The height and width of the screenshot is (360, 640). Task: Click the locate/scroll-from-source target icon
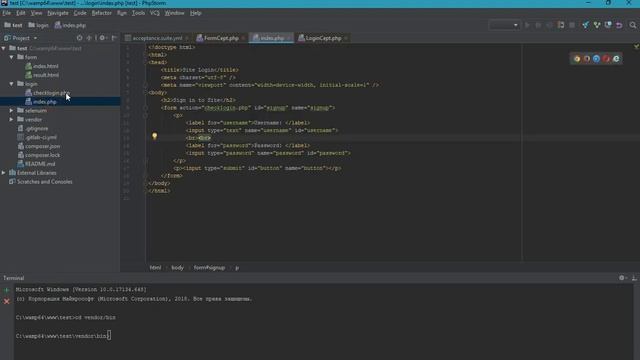click(80, 38)
